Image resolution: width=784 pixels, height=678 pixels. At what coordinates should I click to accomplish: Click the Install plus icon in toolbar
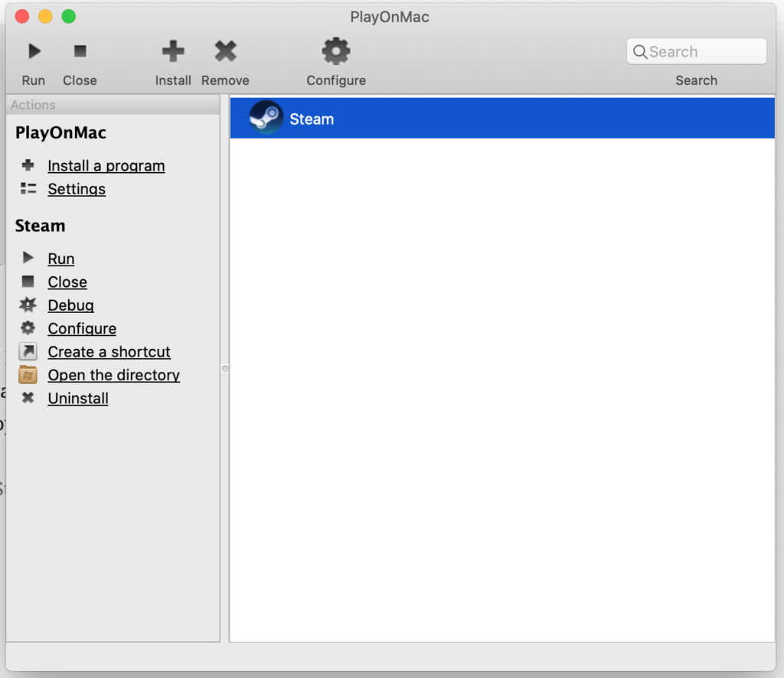(173, 51)
